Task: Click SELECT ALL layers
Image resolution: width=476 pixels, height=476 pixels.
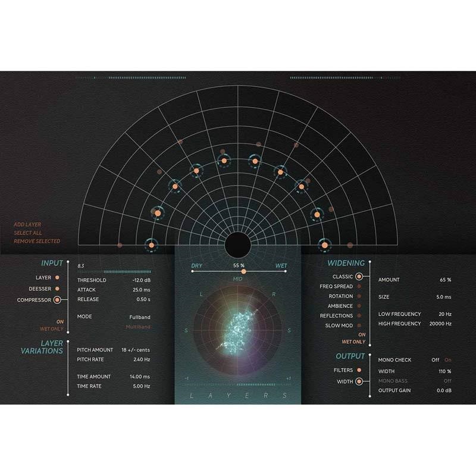Action: (x=28, y=233)
